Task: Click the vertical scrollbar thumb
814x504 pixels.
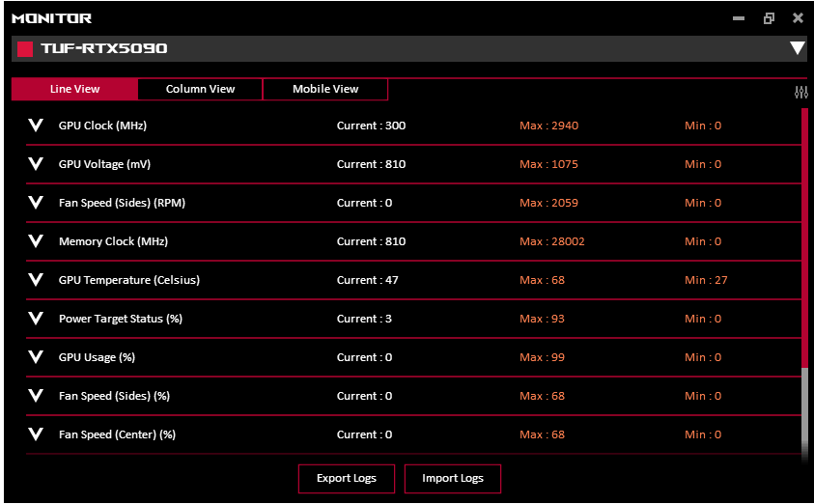Action: [805, 238]
